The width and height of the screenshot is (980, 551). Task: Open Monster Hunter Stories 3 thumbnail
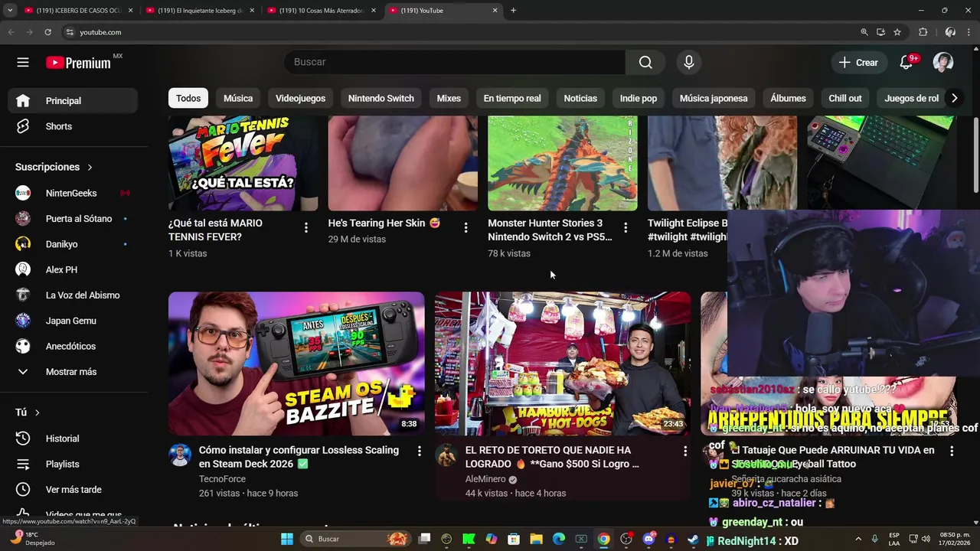coord(563,163)
